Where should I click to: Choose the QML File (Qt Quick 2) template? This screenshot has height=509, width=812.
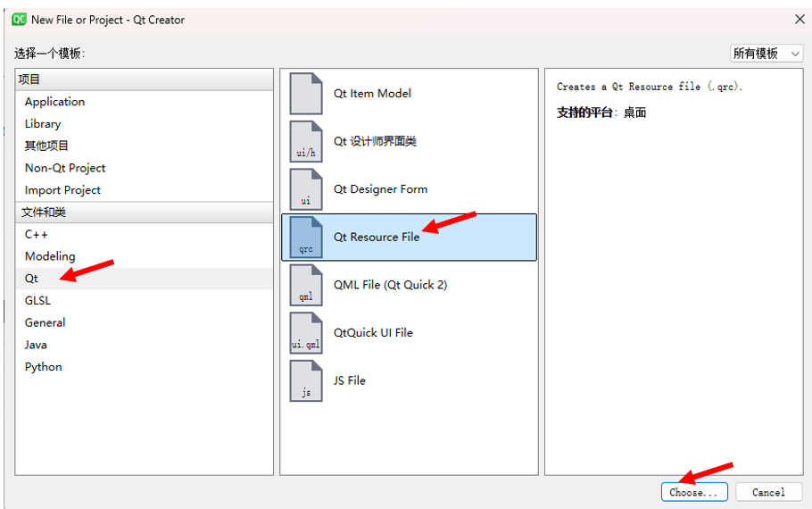click(409, 285)
